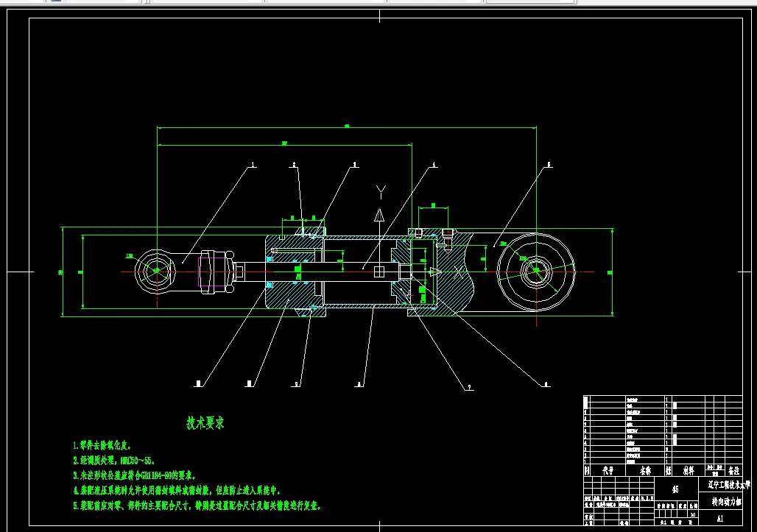Click note line 2 containing HRC50~55
The image size is (757, 532).
tap(114, 461)
